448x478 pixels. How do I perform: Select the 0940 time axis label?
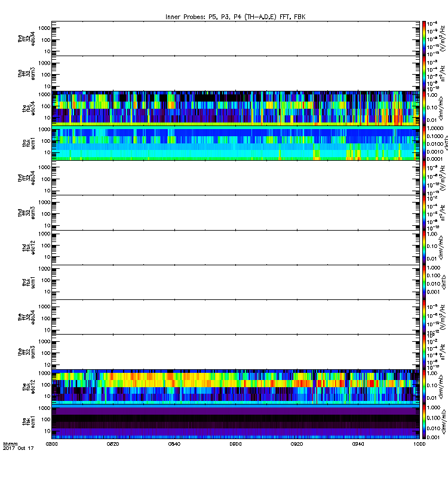point(358,444)
